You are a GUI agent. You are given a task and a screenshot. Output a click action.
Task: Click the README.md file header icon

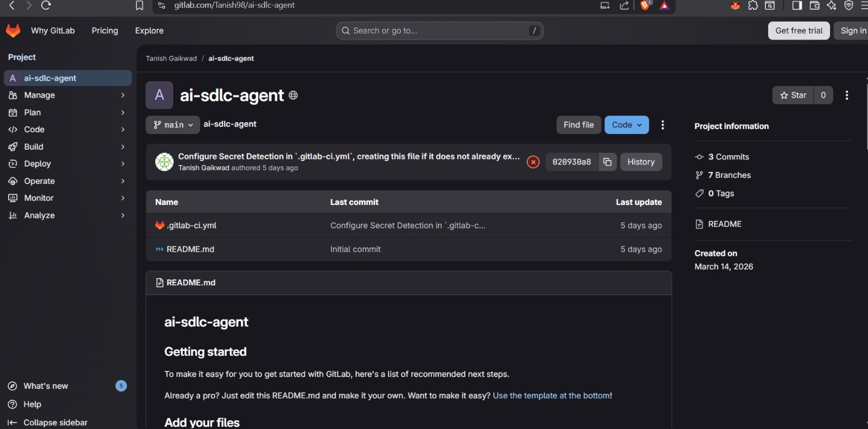point(159,283)
